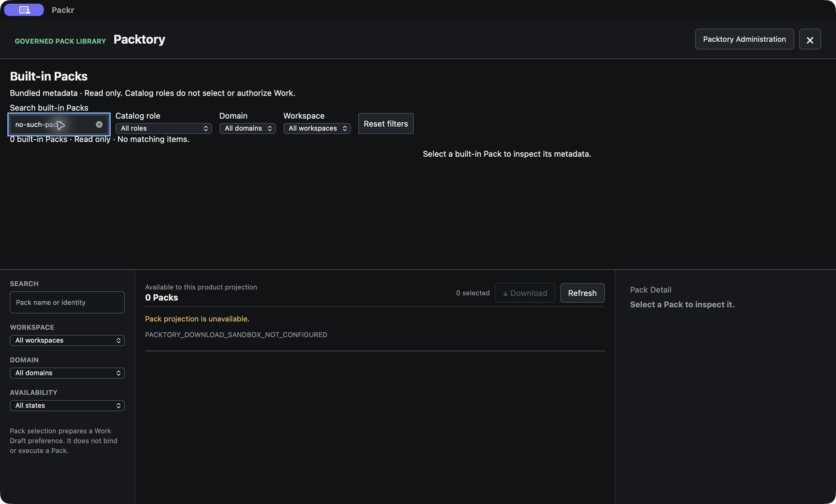This screenshot has width=836, height=504.
Task: Click the Pack Detail heading
Action: click(x=650, y=290)
